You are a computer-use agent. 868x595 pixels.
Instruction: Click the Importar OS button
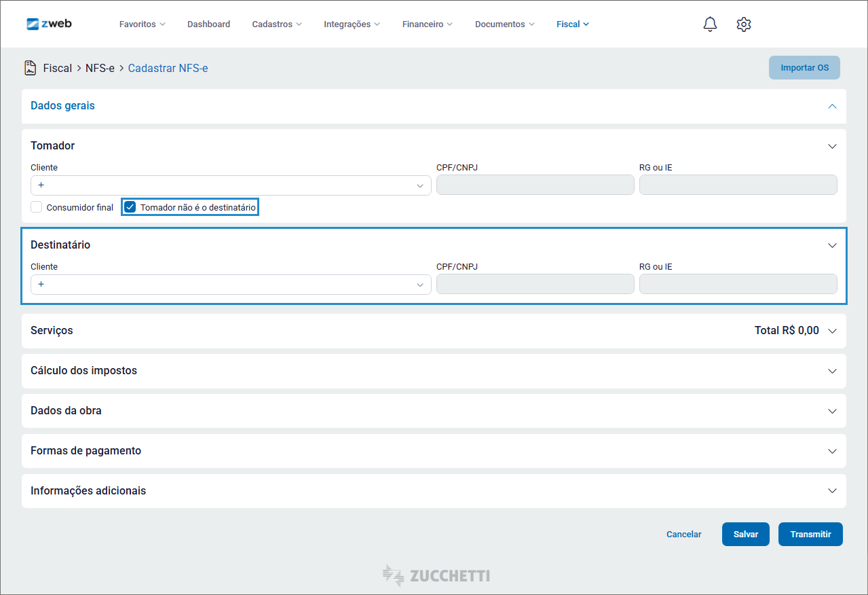[x=804, y=68]
